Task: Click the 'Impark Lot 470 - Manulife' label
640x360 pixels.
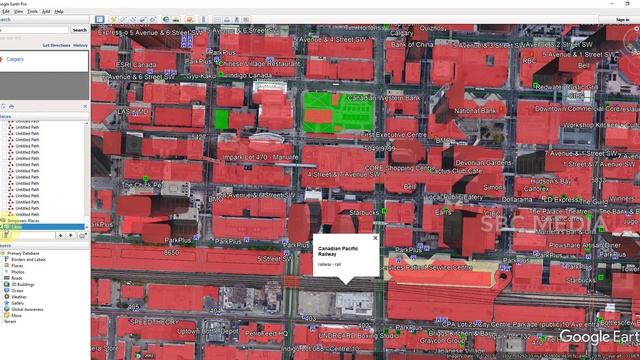Action: click(x=260, y=157)
